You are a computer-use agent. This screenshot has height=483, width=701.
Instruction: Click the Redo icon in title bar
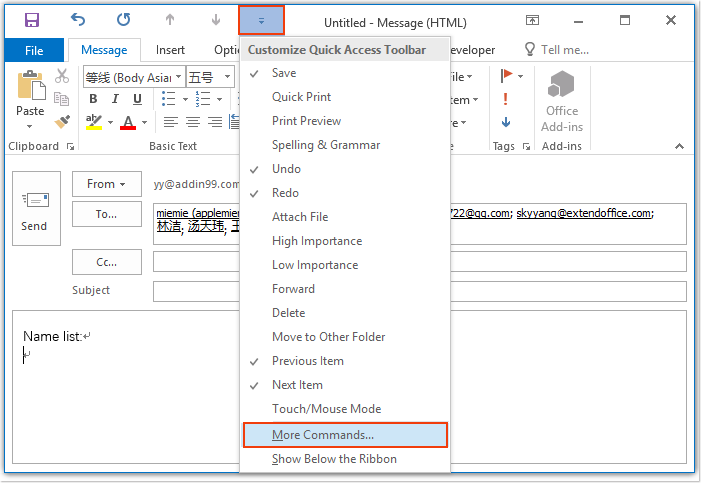[123, 20]
